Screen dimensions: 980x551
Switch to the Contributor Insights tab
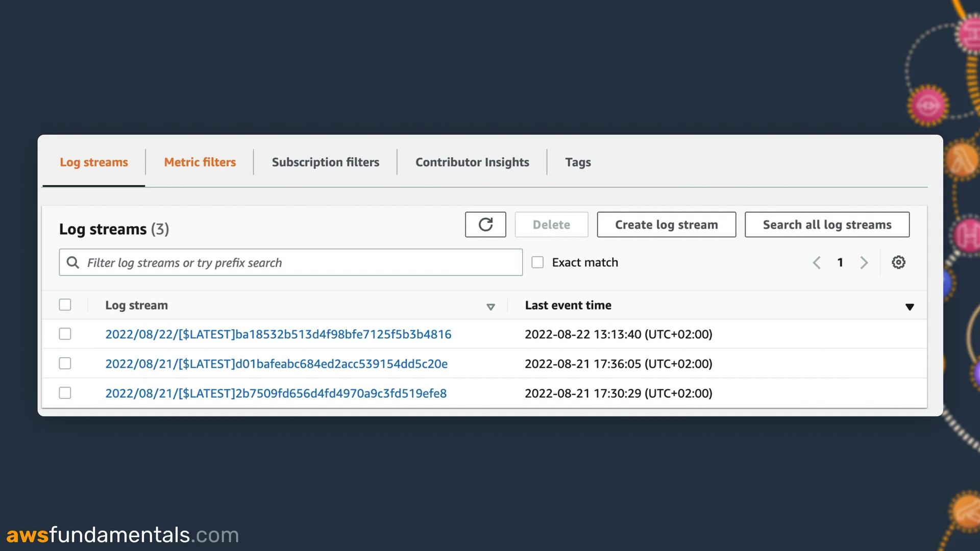pos(472,162)
